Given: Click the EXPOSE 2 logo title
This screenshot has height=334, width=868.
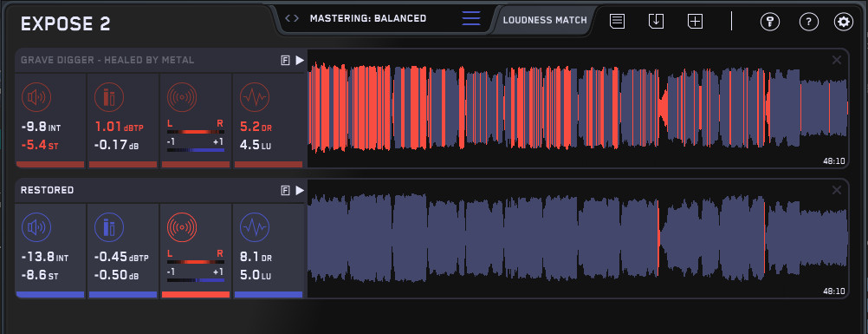Looking at the screenshot, I should click(65, 24).
